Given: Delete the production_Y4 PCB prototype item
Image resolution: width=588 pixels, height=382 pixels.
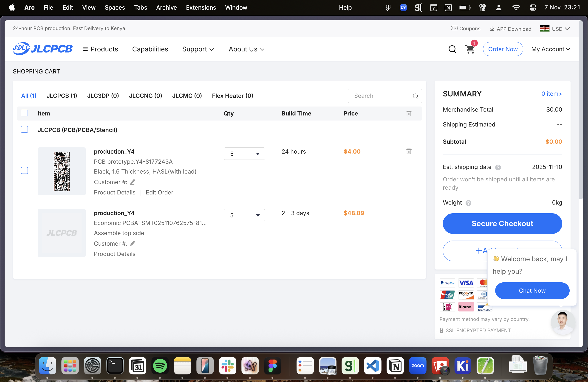Looking at the screenshot, I should click(409, 151).
